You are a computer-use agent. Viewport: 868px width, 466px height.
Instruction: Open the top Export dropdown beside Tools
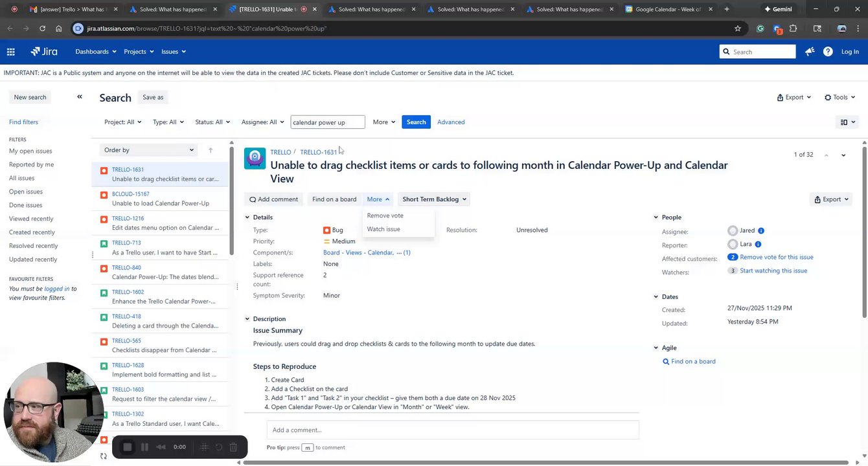pos(794,97)
